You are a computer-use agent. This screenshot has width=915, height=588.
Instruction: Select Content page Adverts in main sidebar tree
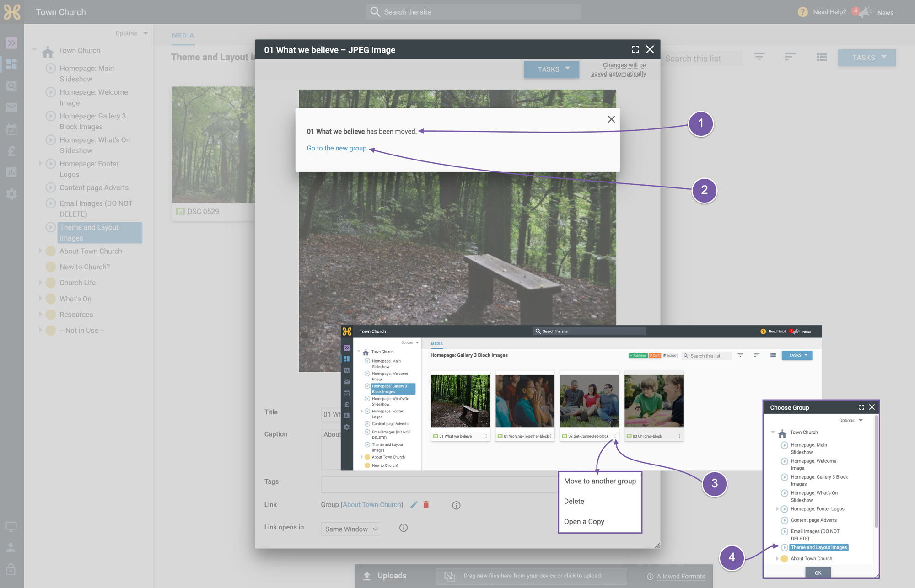pos(94,187)
